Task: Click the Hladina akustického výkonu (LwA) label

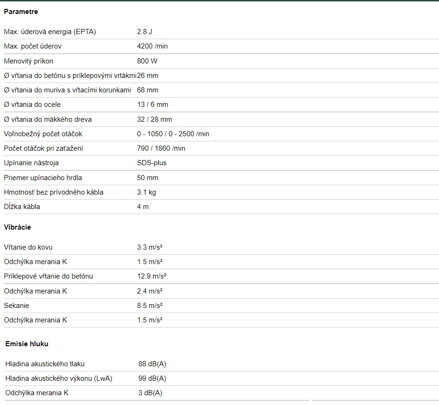Action: (59, 379)
